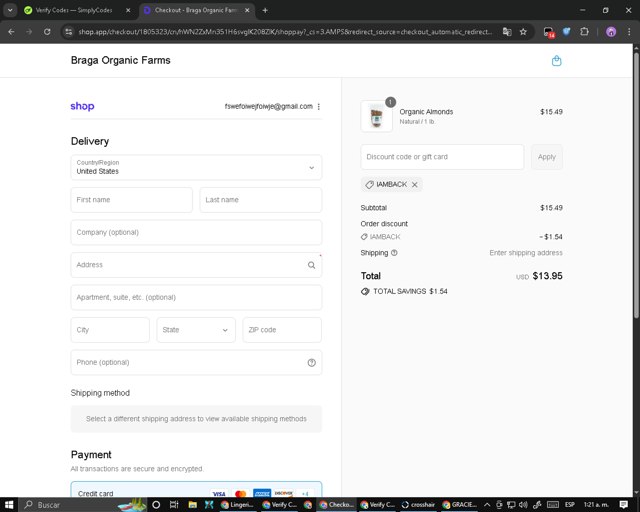Screen dimensions: 640x512
Task: Open File Explorer from taskbar
Action: click(x=192, y=505)
